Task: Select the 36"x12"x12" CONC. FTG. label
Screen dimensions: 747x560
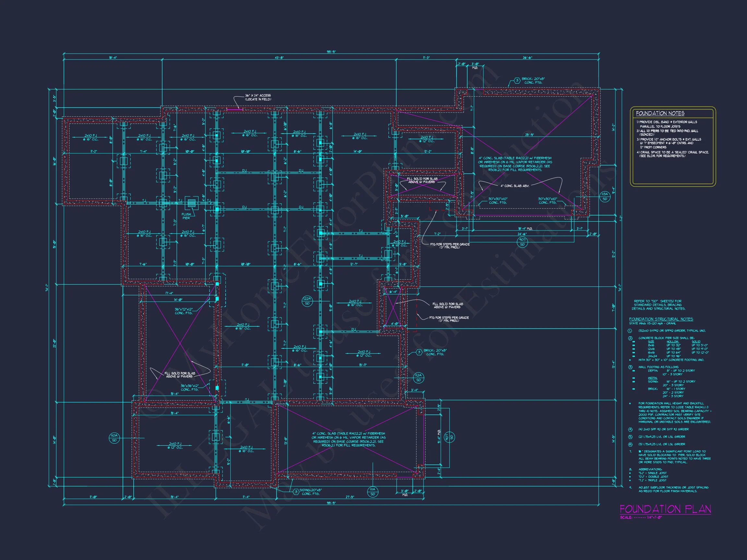Action: [x=184, y=311]
